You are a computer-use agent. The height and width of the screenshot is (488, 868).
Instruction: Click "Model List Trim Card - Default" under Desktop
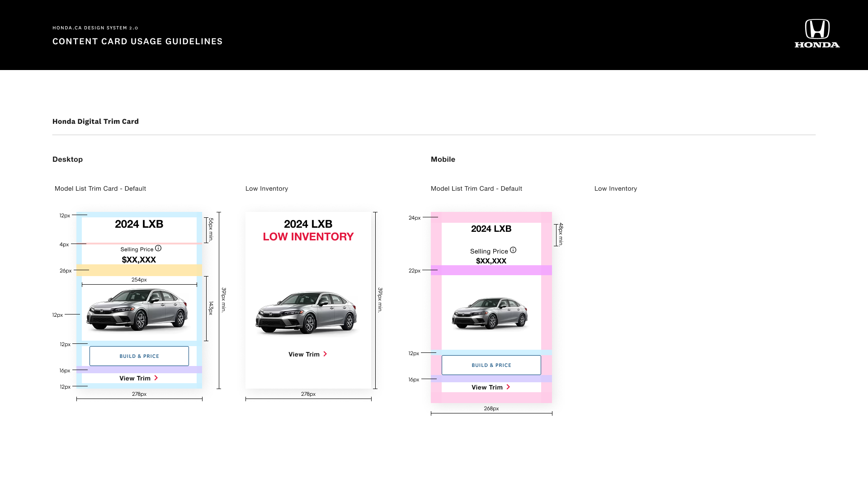100,188
